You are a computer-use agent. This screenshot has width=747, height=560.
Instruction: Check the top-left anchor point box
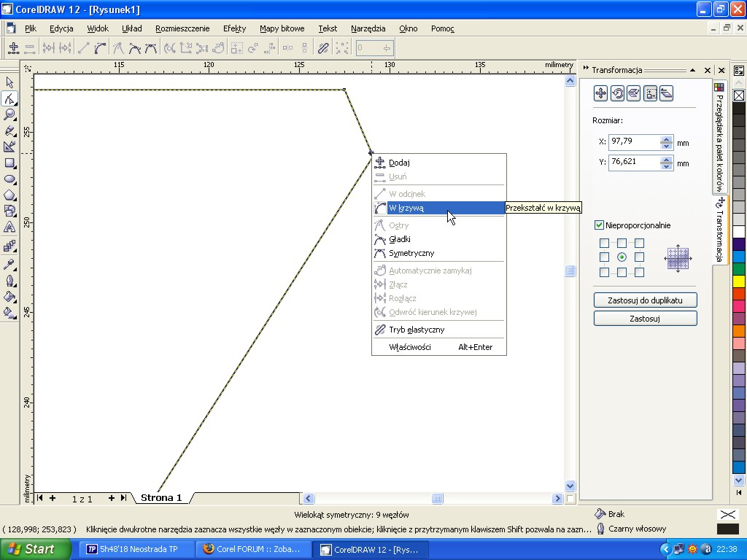pyautogui.click(x=604, y=243)
